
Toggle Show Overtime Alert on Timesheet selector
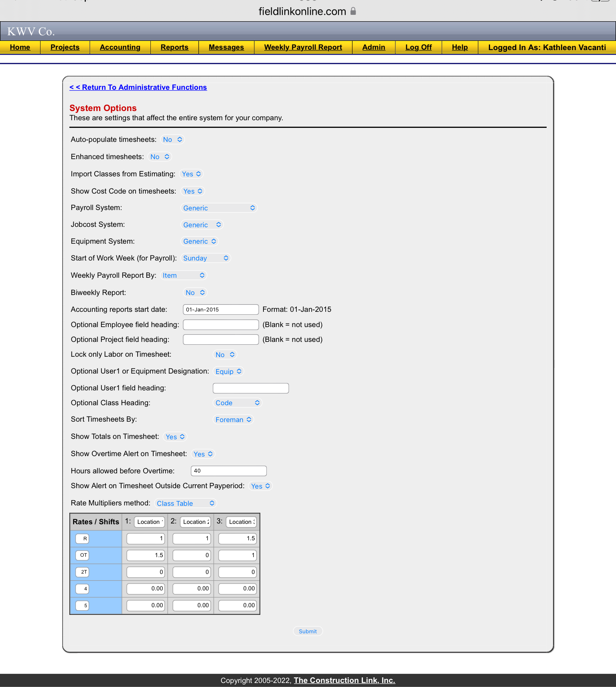tap(203, 454)
